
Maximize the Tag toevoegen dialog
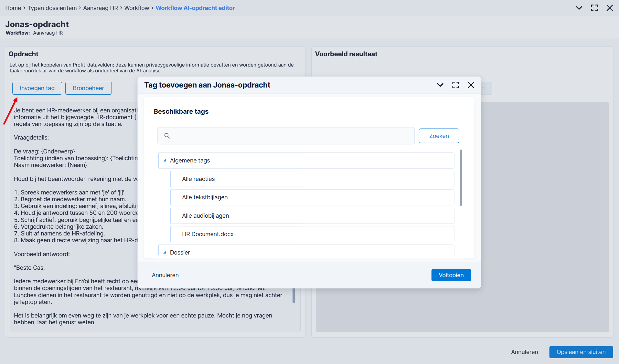[455, 85]
